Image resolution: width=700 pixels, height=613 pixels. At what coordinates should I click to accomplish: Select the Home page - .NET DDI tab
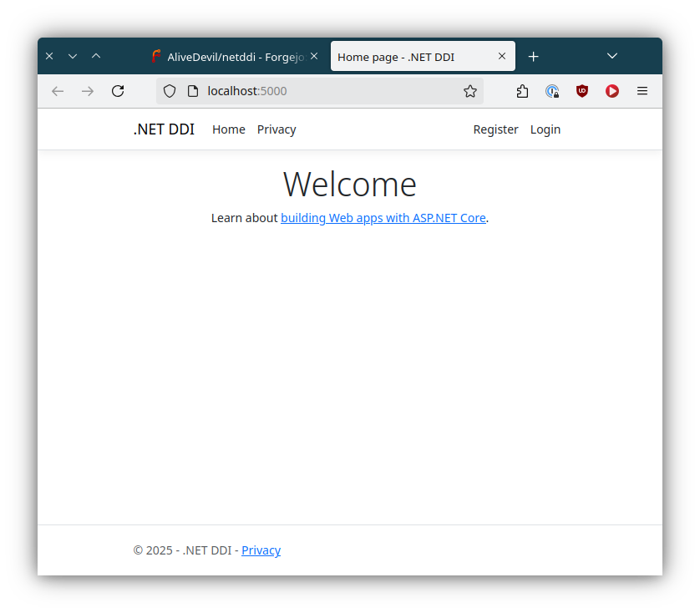(423, 56)
